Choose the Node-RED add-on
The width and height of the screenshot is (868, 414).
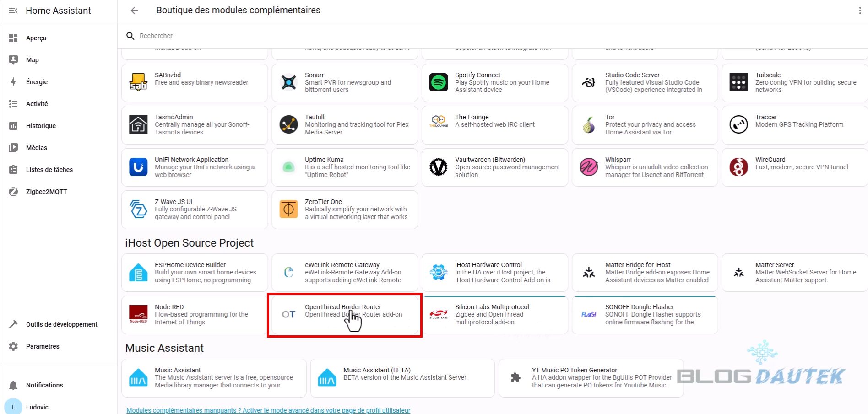coord(195,315)
